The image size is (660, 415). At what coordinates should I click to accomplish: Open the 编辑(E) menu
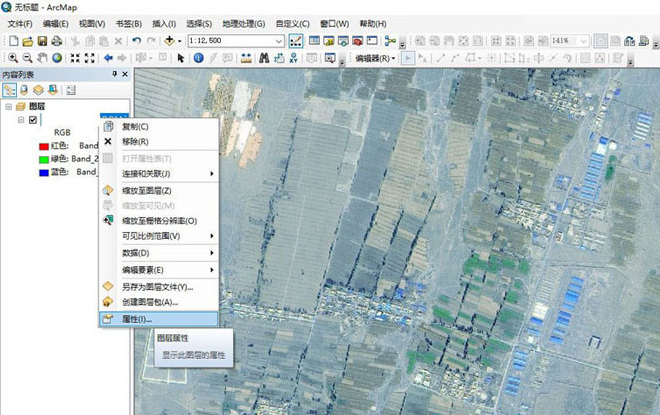[56, 24]
